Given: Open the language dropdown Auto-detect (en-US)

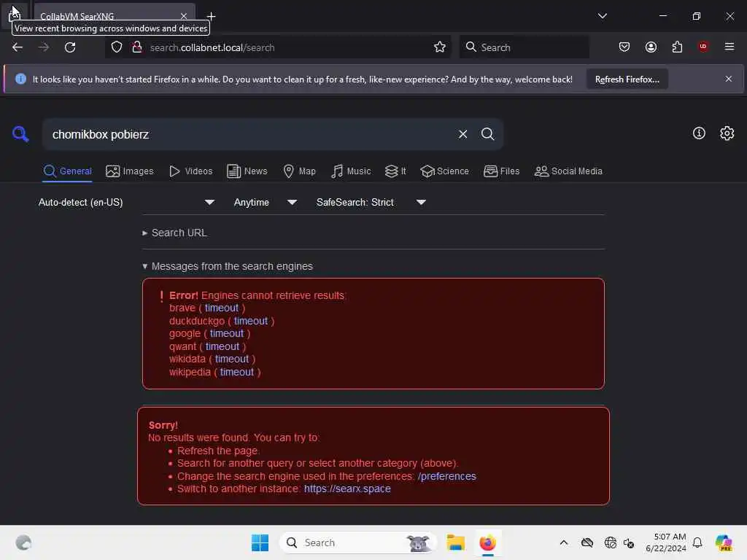Looking at the screenshot, I should click(x=126, y=203).
